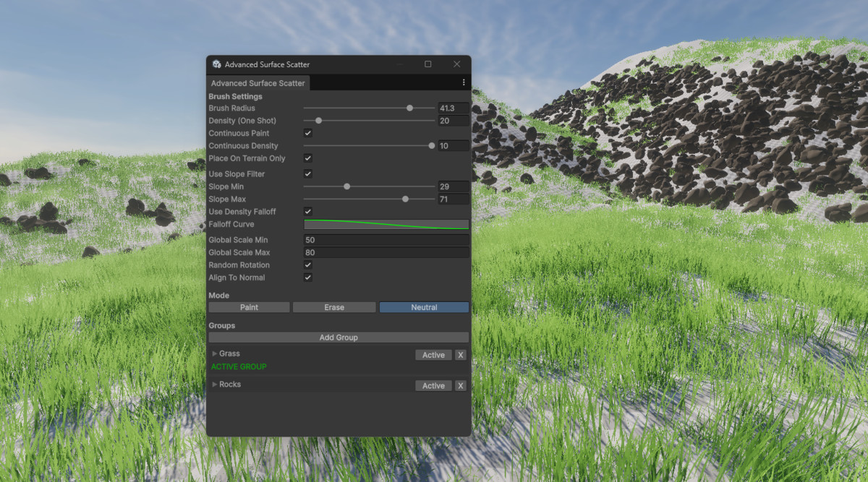Toggle Use Density Falloff
This screenshot has height=482, width=868.
307,212
